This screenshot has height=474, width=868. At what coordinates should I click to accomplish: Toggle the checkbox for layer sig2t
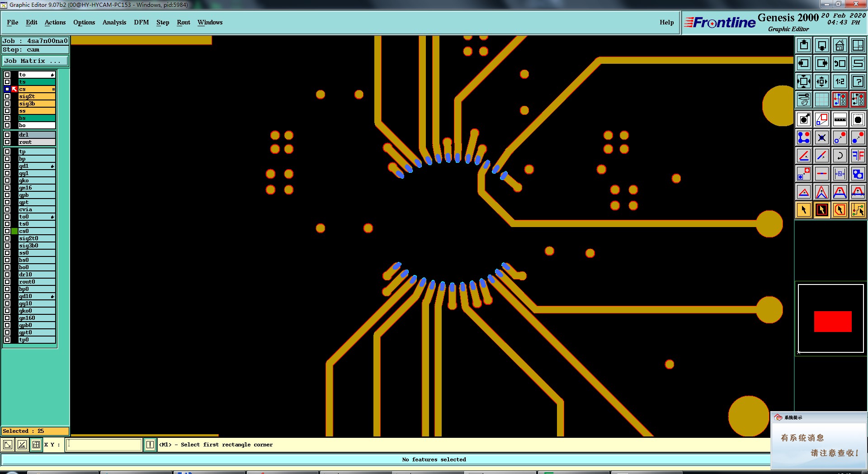(7, 96)
